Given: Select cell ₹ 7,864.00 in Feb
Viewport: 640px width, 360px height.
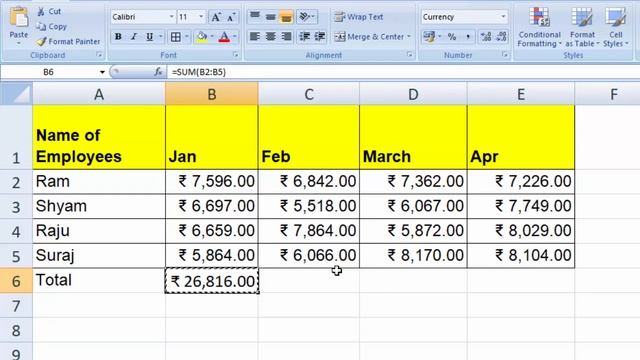Looking at the screenshot, I should (x=309, y=231).
